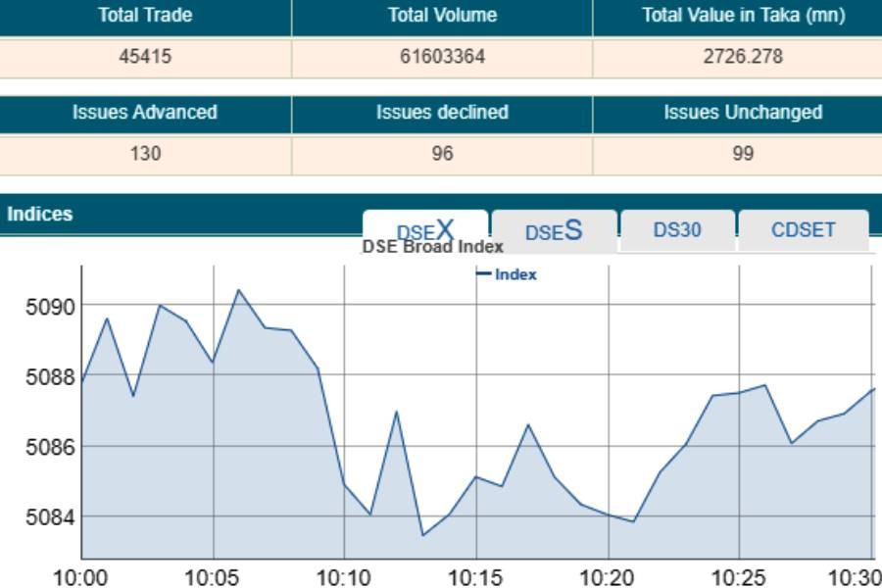Click the 10:25 time axis label
882x588 pixels.
pos(740,575)
